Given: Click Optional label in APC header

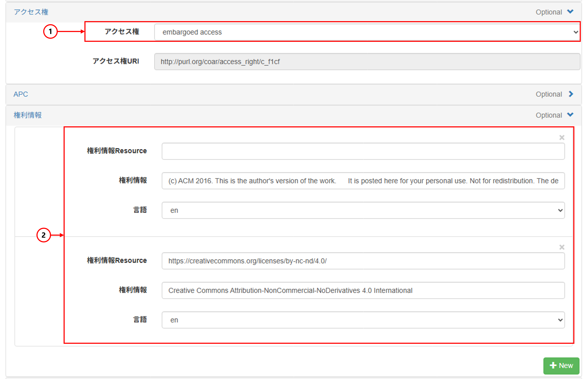Looking at the screenshot, I should point(549,94).
